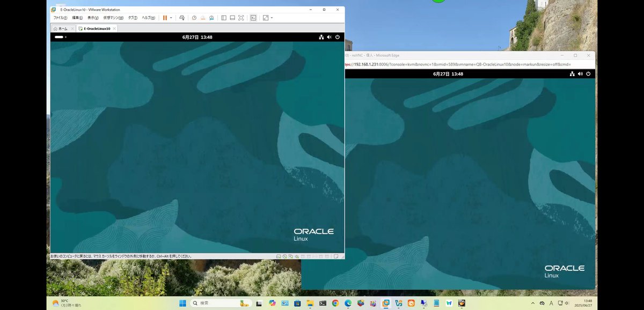Open File Explorer from the taskbar
The height and width of the screenshot is (310, 644).
pyautogui.click(x=310, y=303)
